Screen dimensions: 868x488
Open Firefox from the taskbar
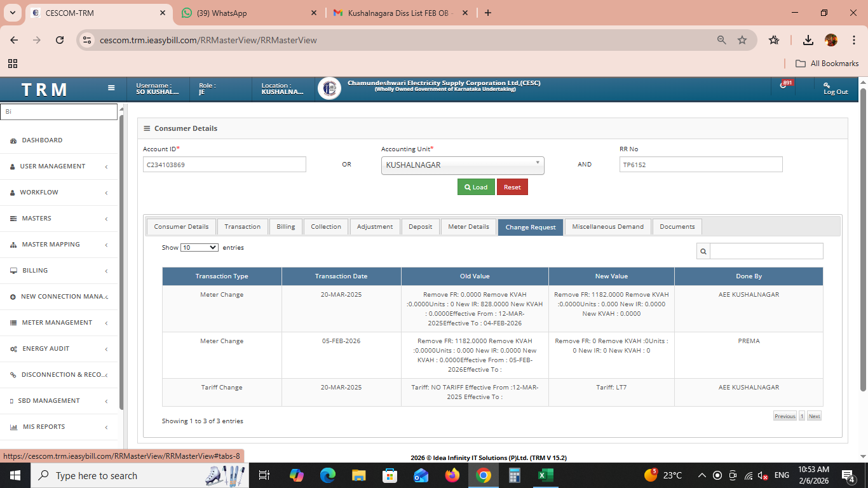(452, 475)
